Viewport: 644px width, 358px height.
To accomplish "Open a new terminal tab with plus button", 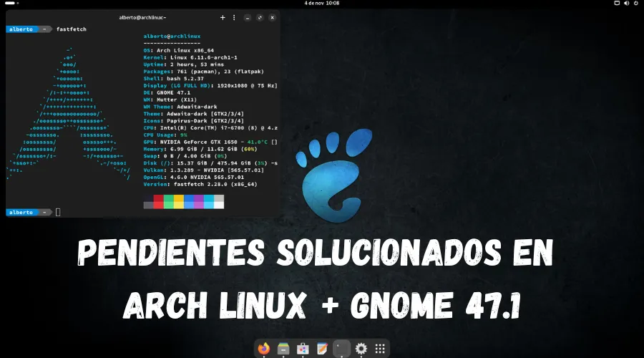I will pyautogui.click(x=223, y=18).
